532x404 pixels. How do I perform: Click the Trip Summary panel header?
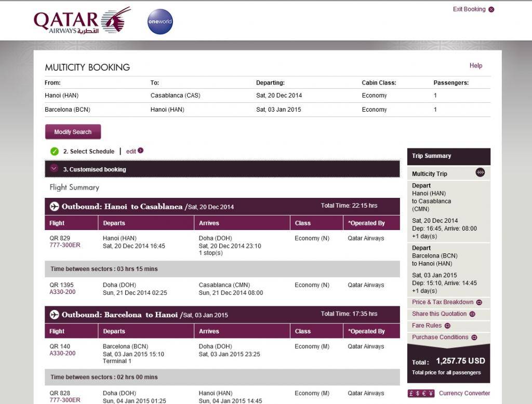(449, 156)
